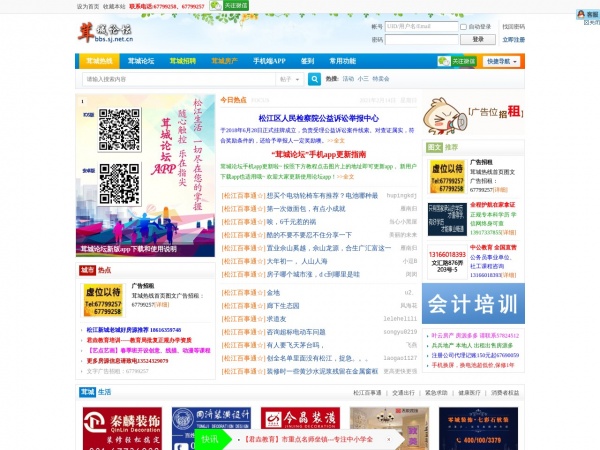Click the orange search magnifier button
600x450 pixels.
314,78
